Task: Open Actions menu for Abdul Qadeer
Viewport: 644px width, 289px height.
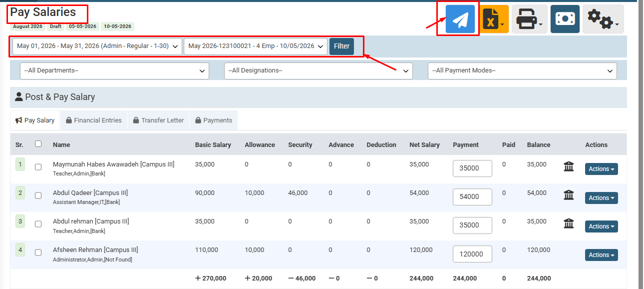Action: [x=601, y=198]
